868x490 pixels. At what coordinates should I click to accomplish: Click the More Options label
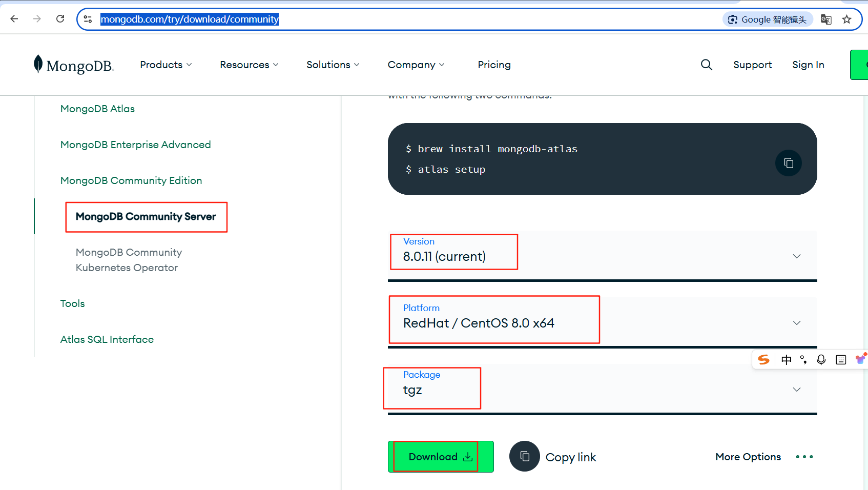(x=748, y=457)
